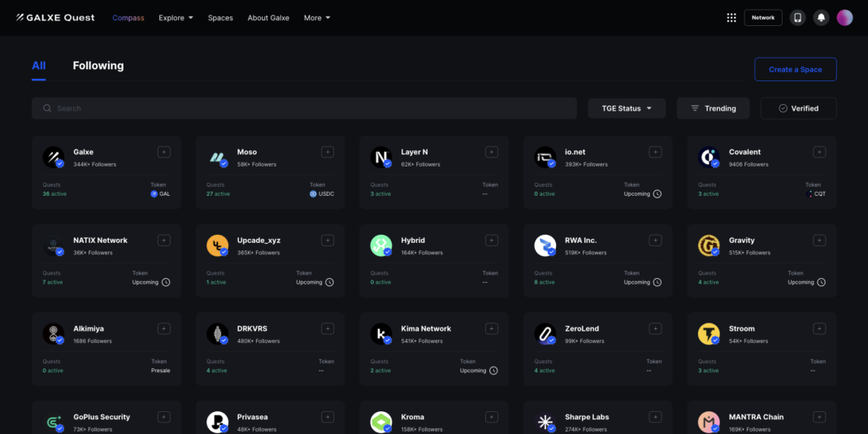Click into the Search field
Screen dimensions: 868x434
coord(305,108)
